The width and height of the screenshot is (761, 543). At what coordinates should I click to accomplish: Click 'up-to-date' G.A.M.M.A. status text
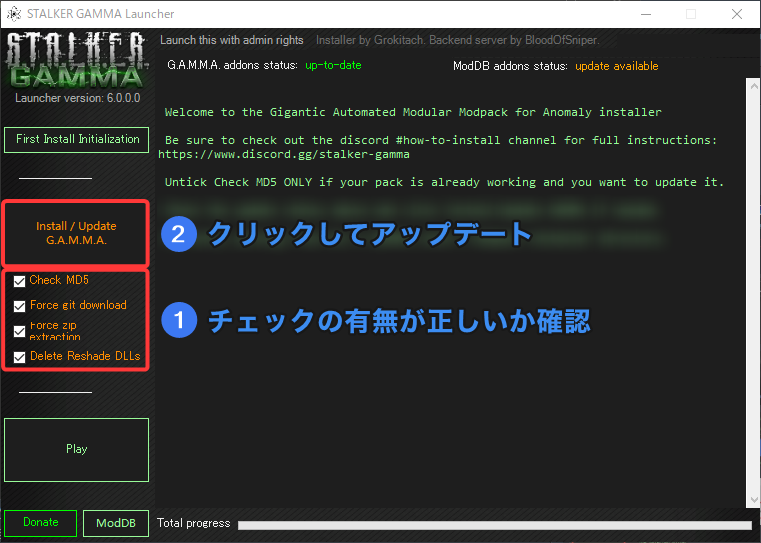pyautogui.click(x=333, y=65)
